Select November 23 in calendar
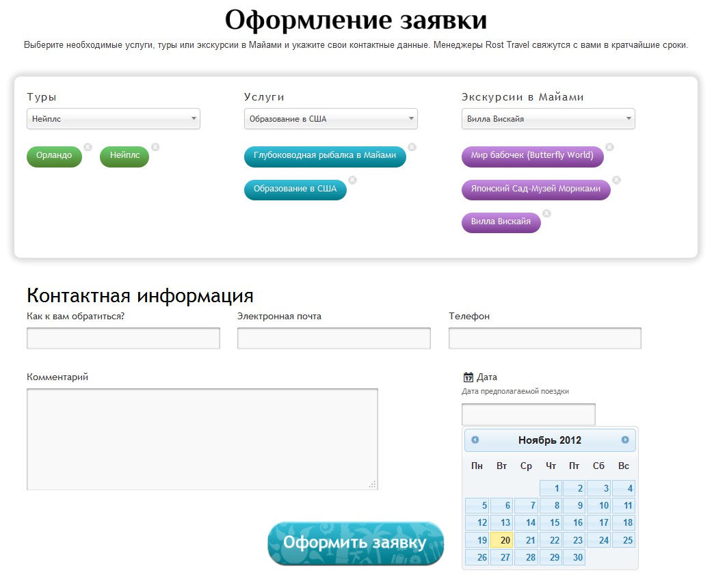 [x=574, y=540]
